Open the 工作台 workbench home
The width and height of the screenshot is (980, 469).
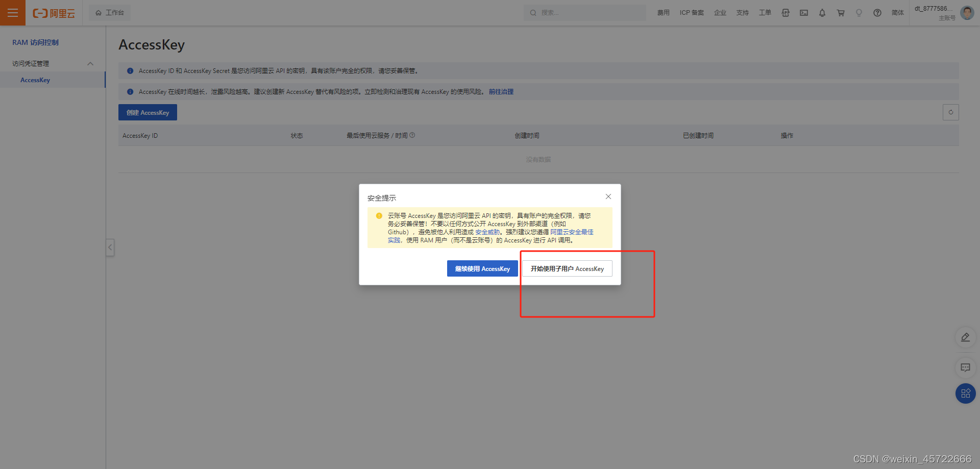tap(110, 13)
